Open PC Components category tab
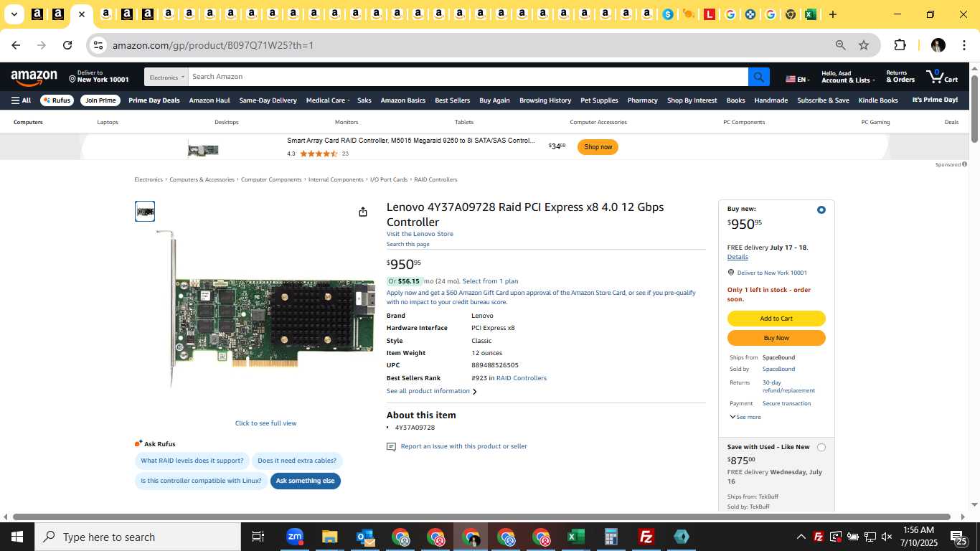This screenshot has height=551, width=980. [x=744, y=122]
